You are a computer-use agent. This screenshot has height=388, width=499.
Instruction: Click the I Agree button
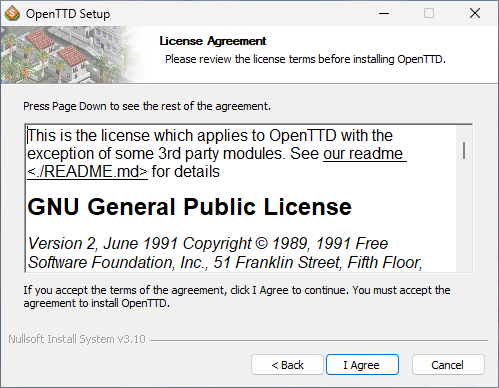[362, 365]
